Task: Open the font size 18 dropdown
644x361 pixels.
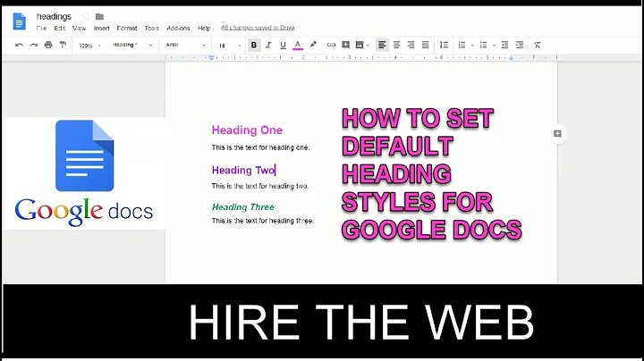Action: coord(229,46)
